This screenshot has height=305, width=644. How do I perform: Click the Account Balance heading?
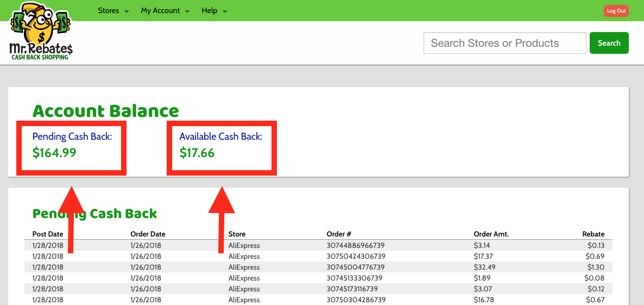tap(106, 111)
